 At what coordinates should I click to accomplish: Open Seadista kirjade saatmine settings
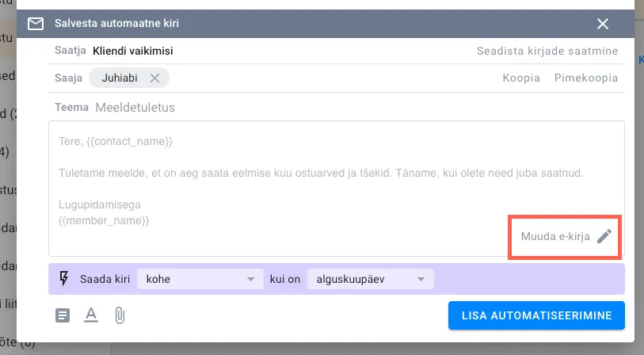[547, 51]
